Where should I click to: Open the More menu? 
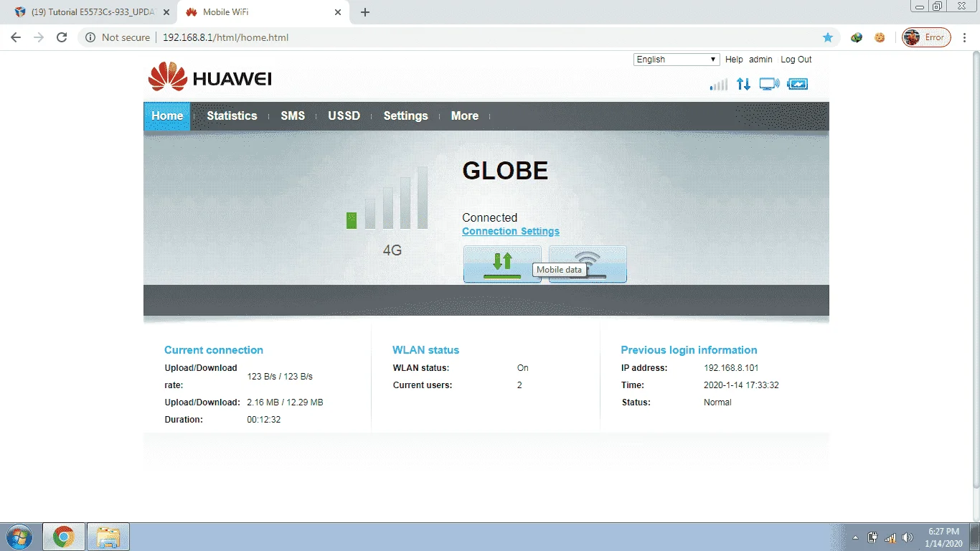[x=465, y=116]
